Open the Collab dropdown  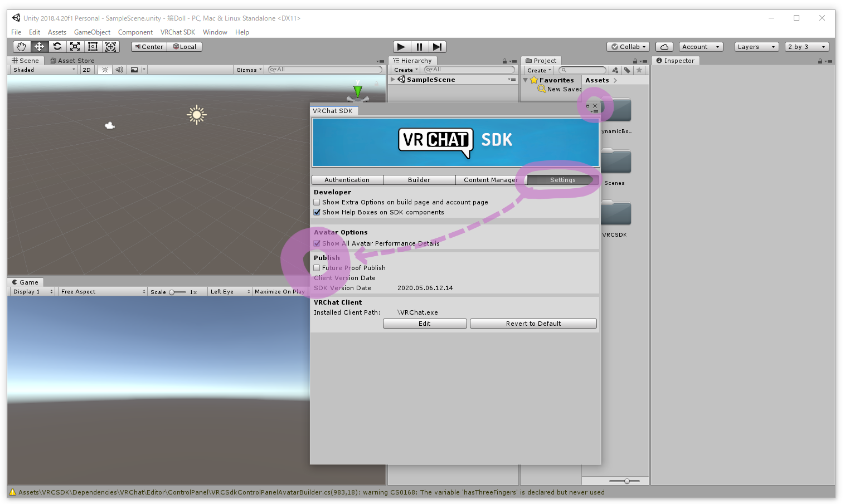click(x=628, y=47)
